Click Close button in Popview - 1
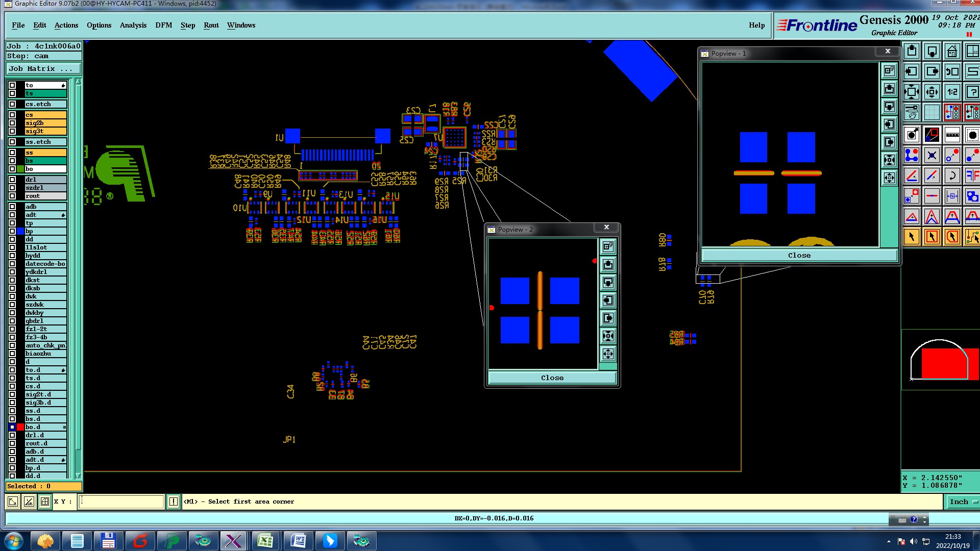Image resolution: width=980 pixels, height=551 pixels. 799,255
